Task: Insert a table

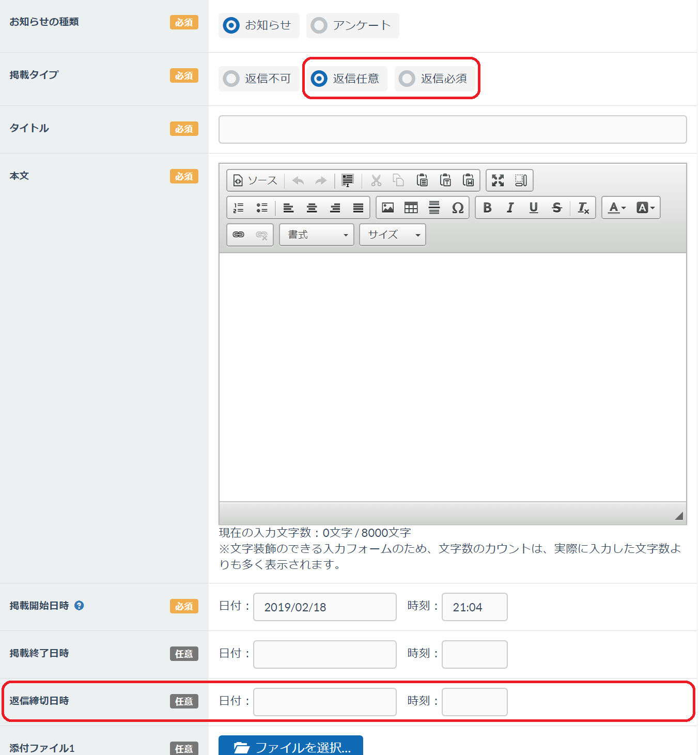Action: pyautogui.click(x=411, y=208)
